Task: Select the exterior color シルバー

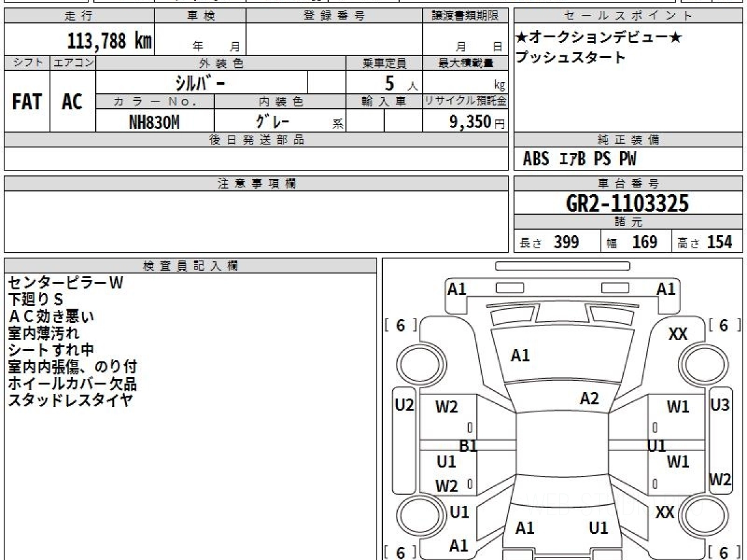Action: point(201,82)
